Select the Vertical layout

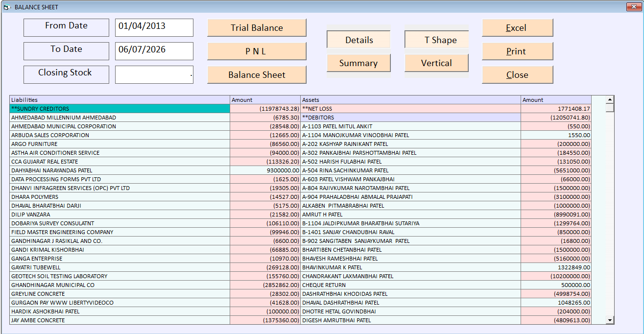click(x=436, y=63)
